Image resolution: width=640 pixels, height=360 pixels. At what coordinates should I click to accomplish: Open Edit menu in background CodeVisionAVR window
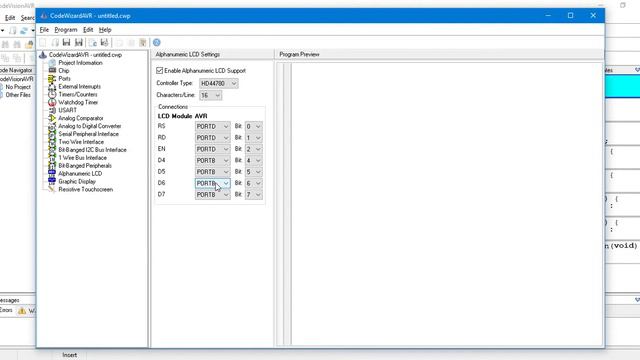pyautogui.click(x=10, y=18)
